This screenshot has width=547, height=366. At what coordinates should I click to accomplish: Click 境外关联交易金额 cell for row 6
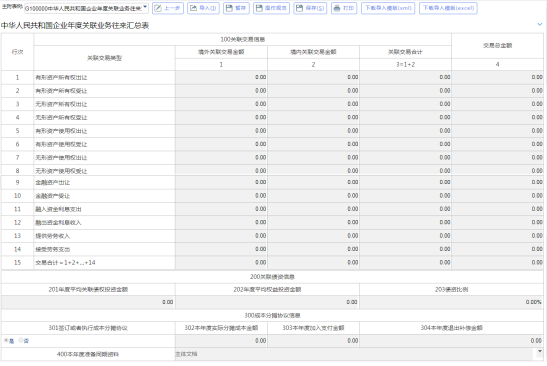221,144
